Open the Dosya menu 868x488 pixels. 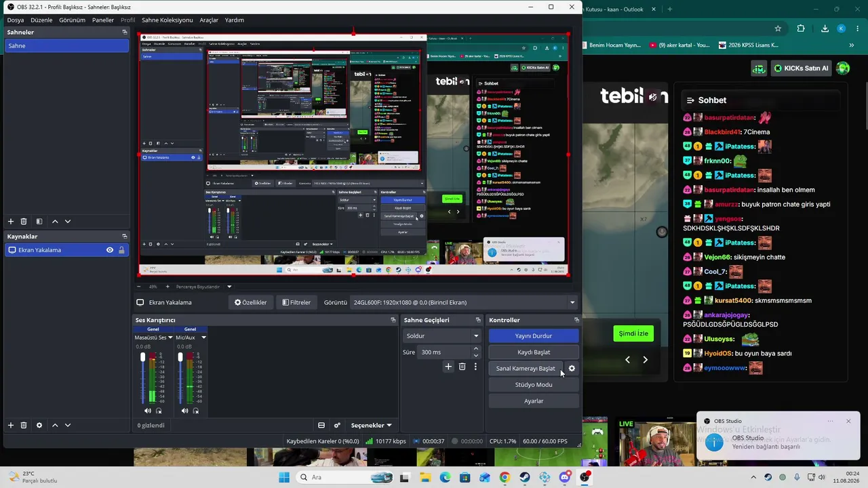tap(15, 20)
